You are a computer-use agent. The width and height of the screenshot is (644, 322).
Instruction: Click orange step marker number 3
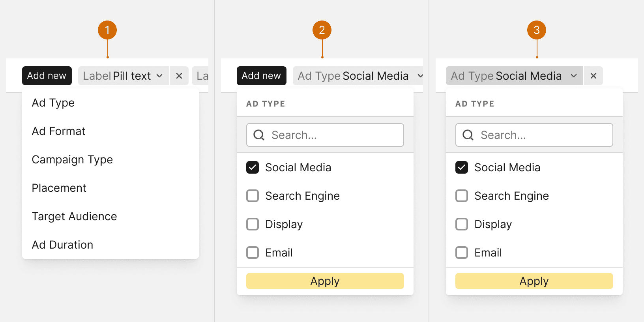537,30
